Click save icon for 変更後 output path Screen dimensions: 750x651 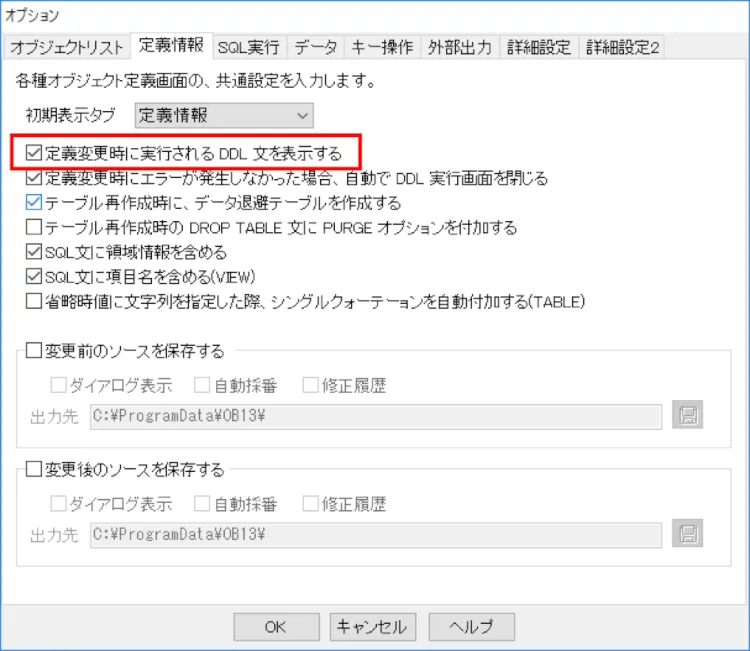point(687,533)
